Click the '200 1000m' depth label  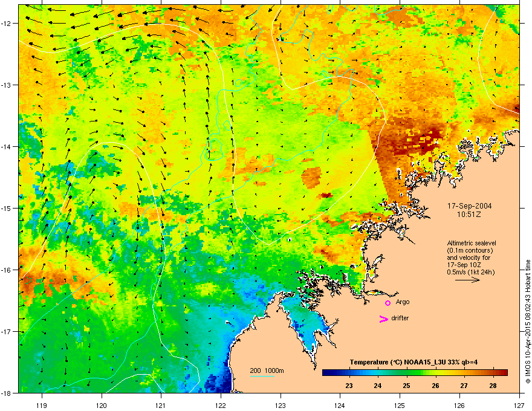[x=267, y=371]
